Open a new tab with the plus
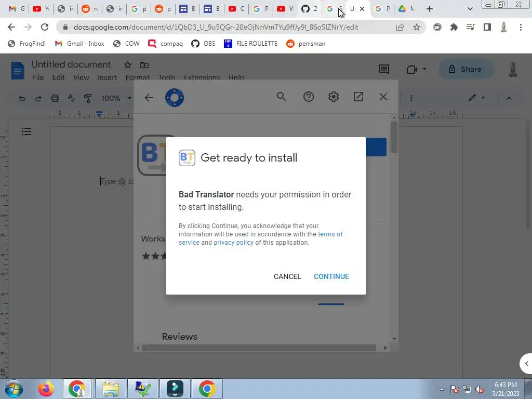The image size is (532, 399). [430, 9]
